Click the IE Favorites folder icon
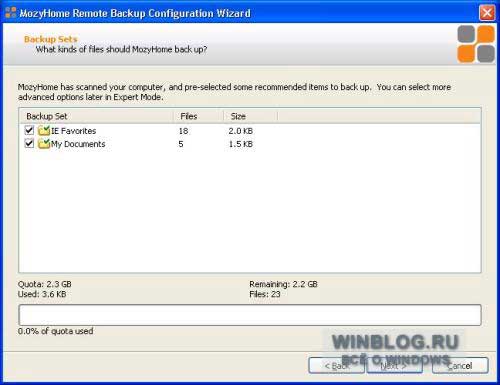 click(44, 131)
